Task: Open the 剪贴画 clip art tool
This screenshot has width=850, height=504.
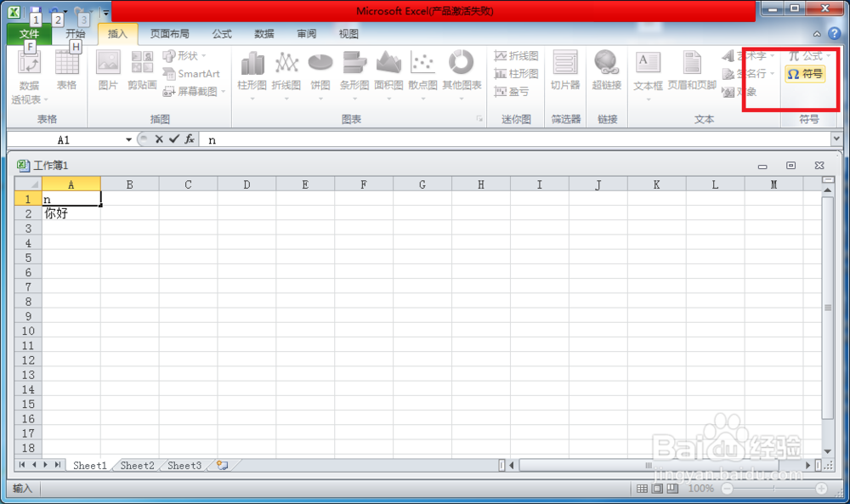Action: tap(142, 71)
